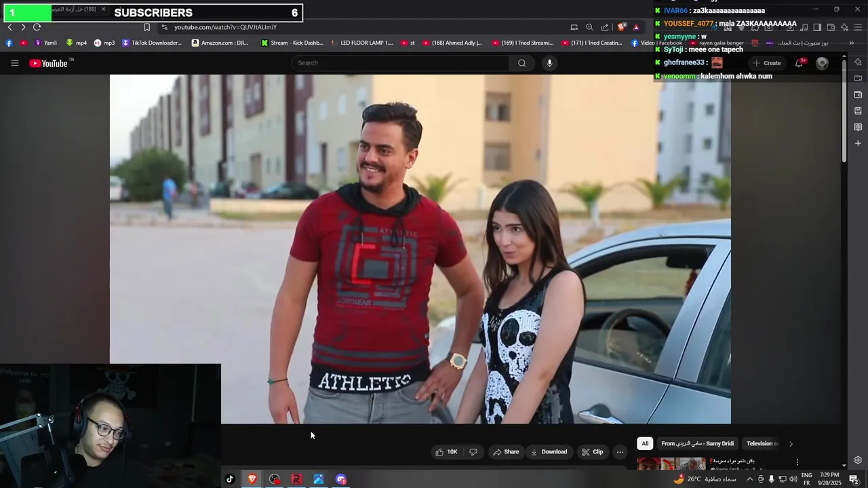Image resolution: width=868 pixels, height=488 pixels.
Task: Switch input language ENG FR indicator
Action: (807, 479)
